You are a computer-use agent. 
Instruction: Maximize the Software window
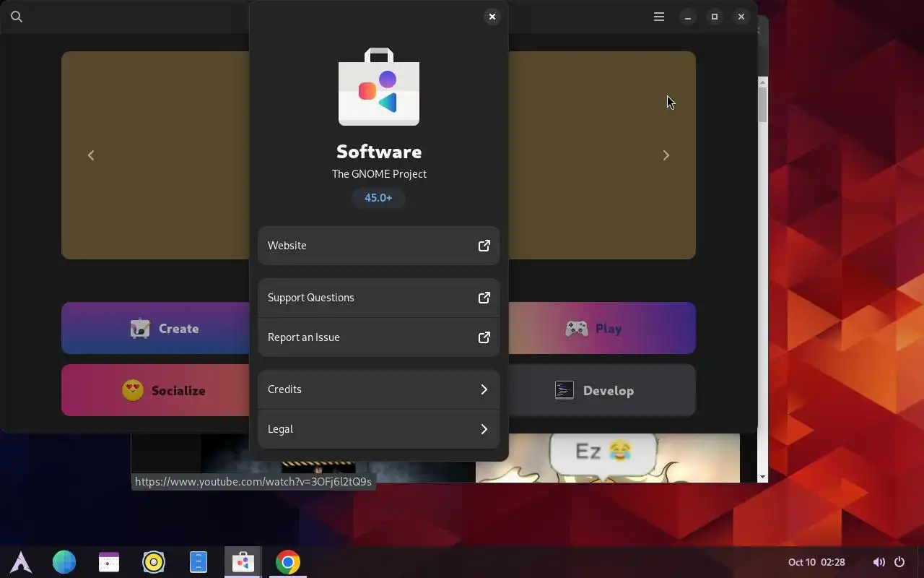(715, 17)
